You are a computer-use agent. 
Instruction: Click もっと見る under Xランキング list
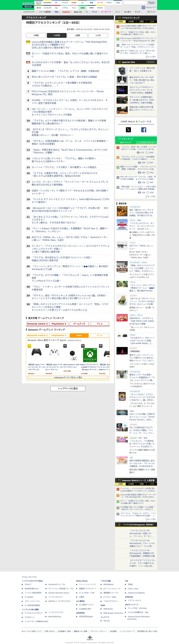(x=151, y=196)
